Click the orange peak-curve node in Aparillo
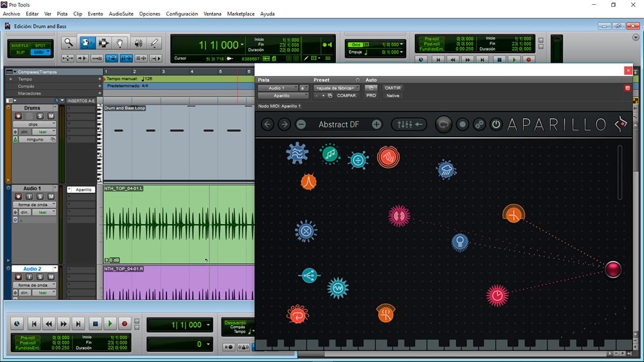Image resolution: width=644 pixels, height=362 pixels. pyautogui.click(x=309, y=182)
